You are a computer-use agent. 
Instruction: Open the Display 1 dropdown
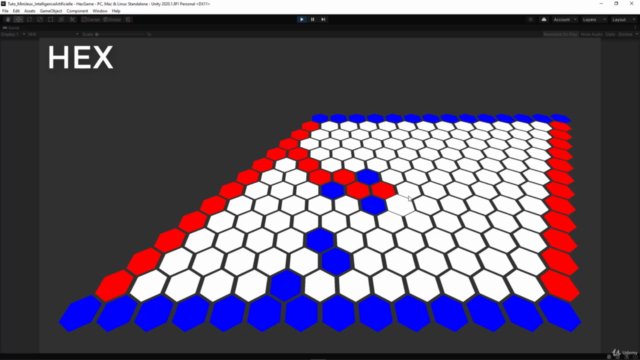tap(13, 34)
